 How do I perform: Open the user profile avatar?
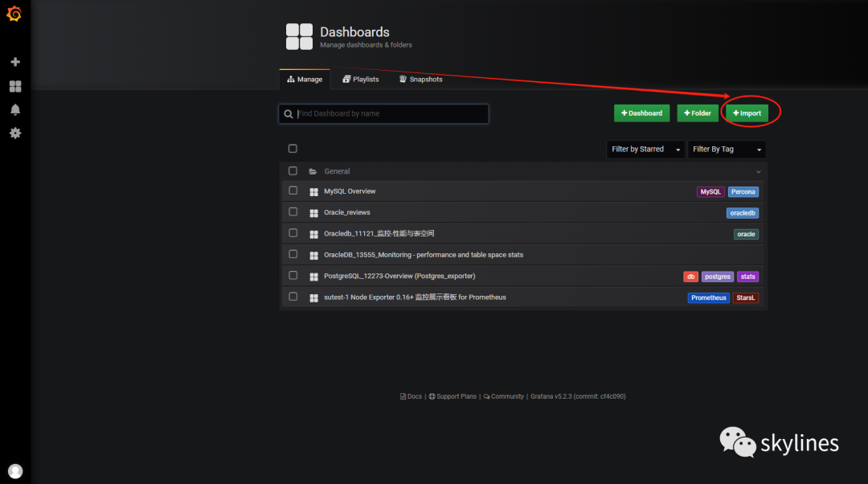click(15, 470)
